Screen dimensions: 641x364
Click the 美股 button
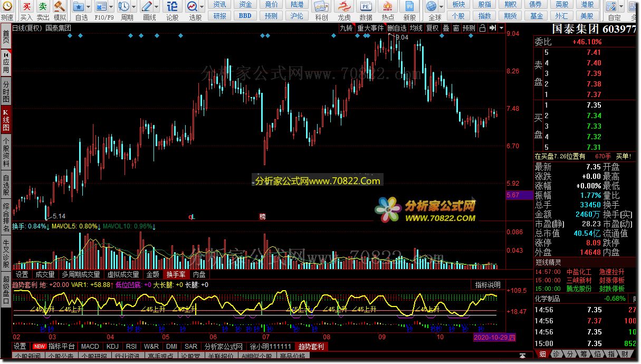pos(587,15)
